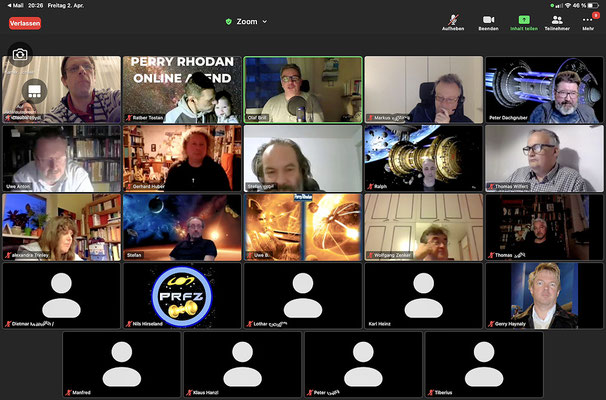Select Ralph's golden spaceship background tile
Viewport: 606px width, 400px height.
tap(424, 158)
